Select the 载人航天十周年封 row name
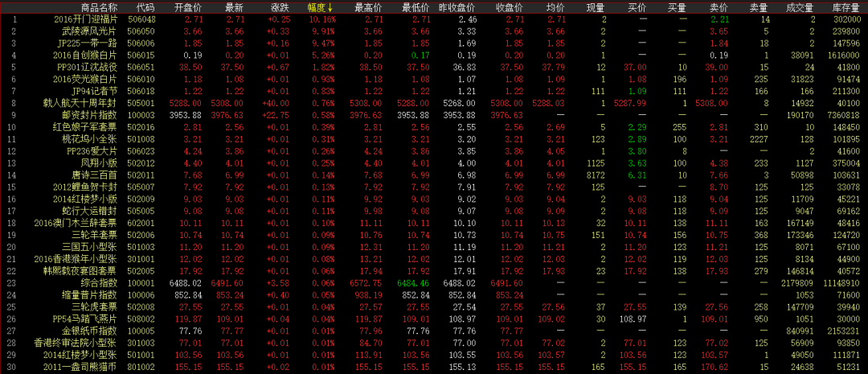Viewport: 868px width, 374px height. pos(81,104)
